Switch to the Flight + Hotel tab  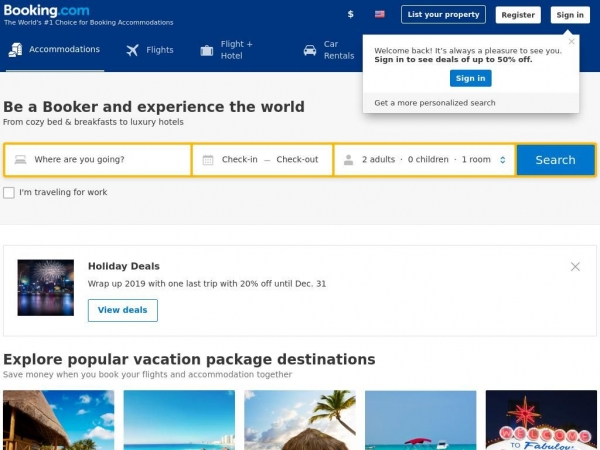tap(227, 50)
